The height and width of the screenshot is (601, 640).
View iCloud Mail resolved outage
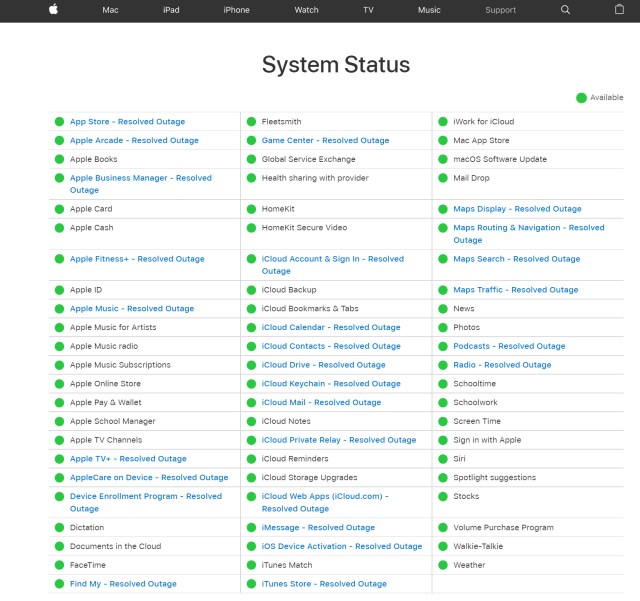click(x=321, y=403)
